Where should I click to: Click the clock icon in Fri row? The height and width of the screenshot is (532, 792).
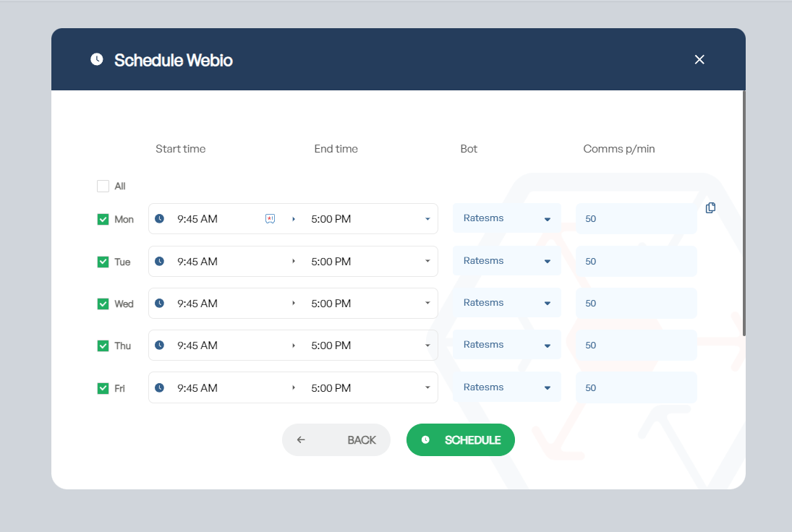(x=159, y=387)
